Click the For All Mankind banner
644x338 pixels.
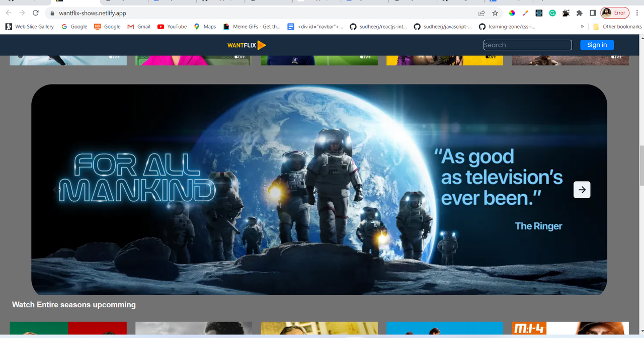(319, 190)
